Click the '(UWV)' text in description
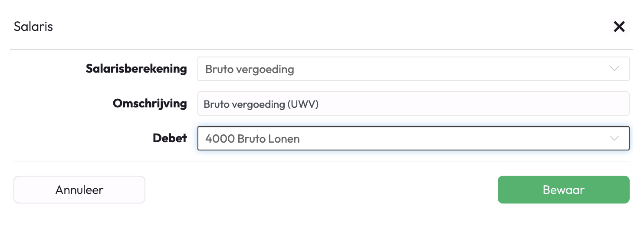644x227 pixels. [x=302, y=104]
